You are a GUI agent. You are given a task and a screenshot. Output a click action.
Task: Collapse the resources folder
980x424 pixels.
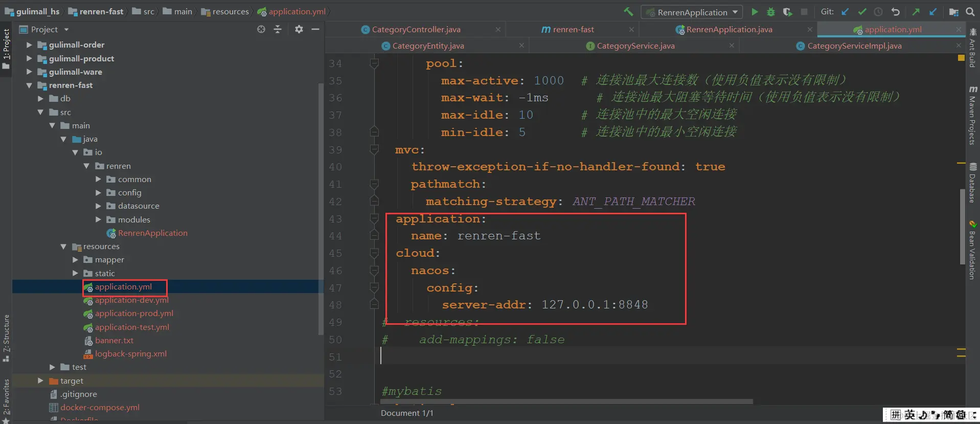click(x=63, y=247)
